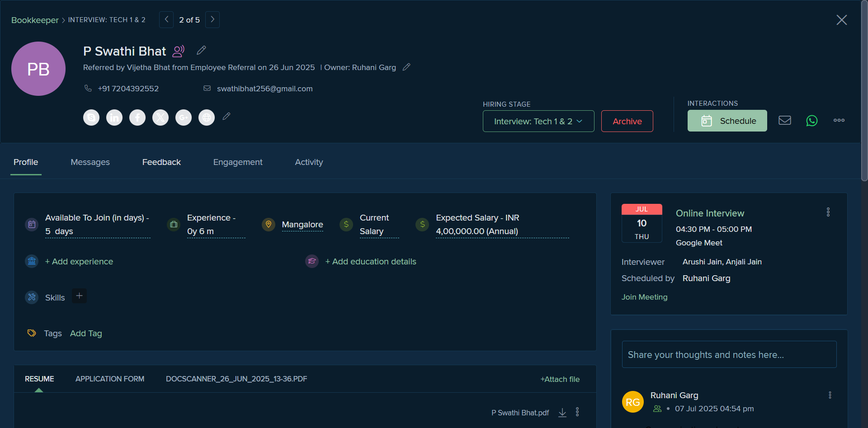Click Available To Join calendar icon

click(32, 224)
